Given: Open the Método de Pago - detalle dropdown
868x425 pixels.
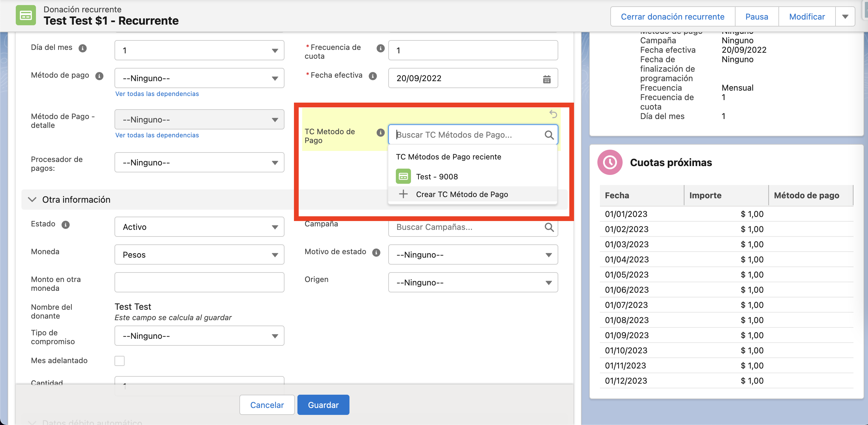Looking at the screenshot, I should click(199, 119).
